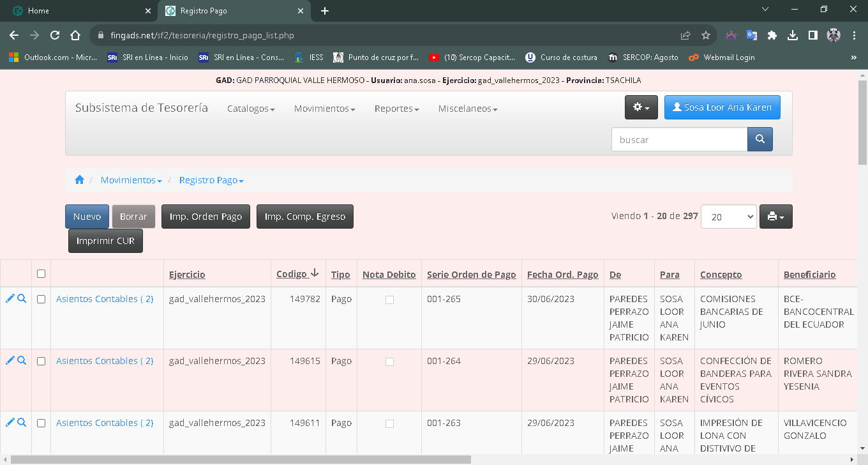Check the select-all header checkbox
868x465 pixels.
tap(41, 274)
